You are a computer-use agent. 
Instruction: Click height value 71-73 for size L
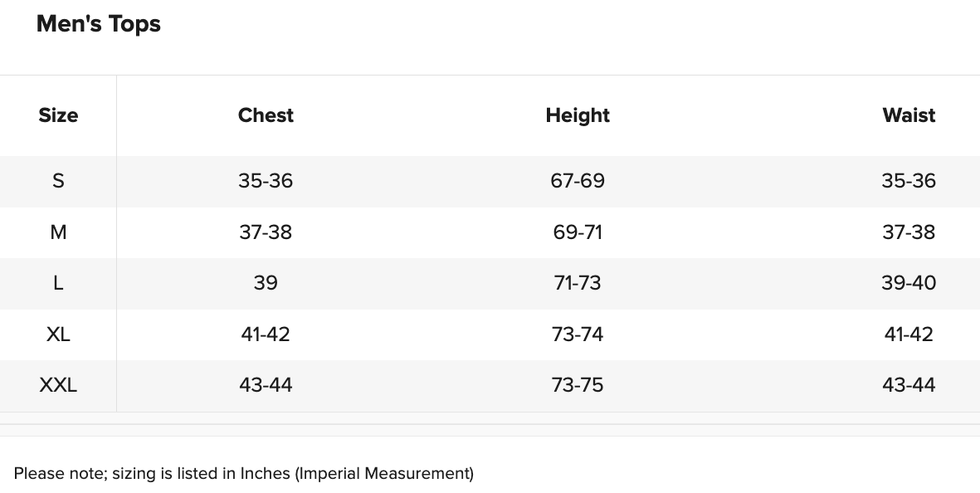coord(578,283)
